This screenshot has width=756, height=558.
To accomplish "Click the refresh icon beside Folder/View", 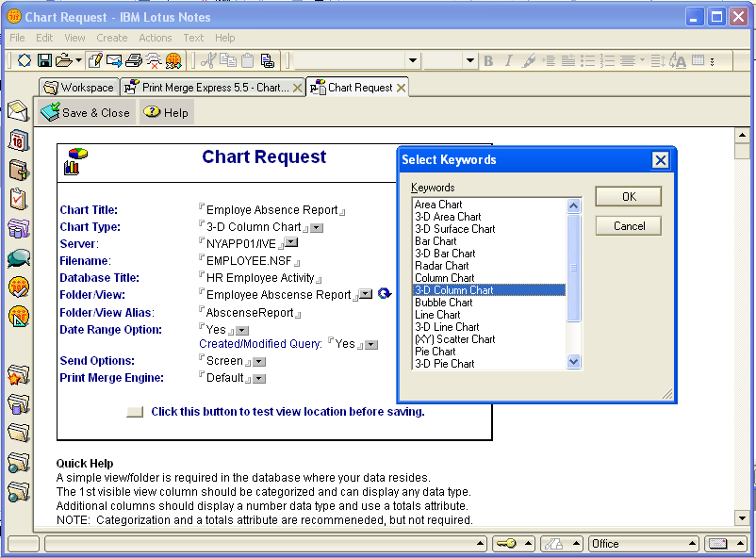I will point(385,293).
